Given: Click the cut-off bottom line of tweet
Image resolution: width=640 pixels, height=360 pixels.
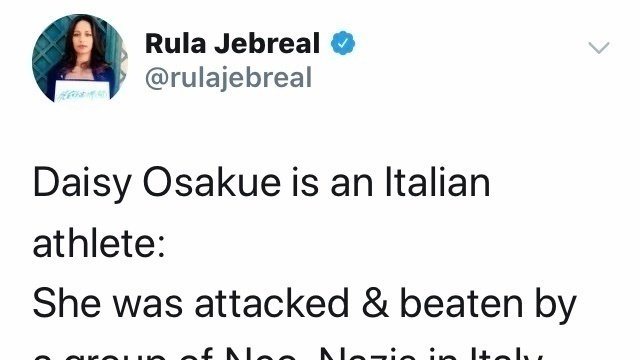Looking at the screenshot, I should 288,353.
